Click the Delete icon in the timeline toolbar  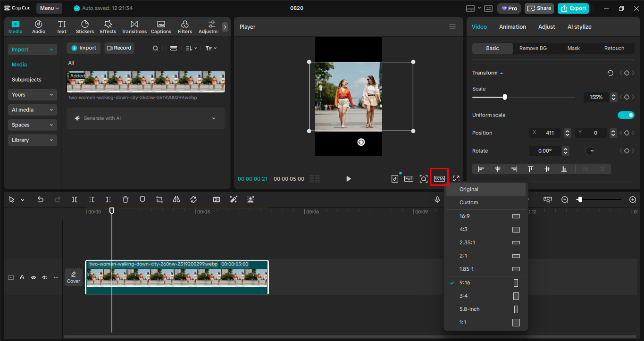125,200
